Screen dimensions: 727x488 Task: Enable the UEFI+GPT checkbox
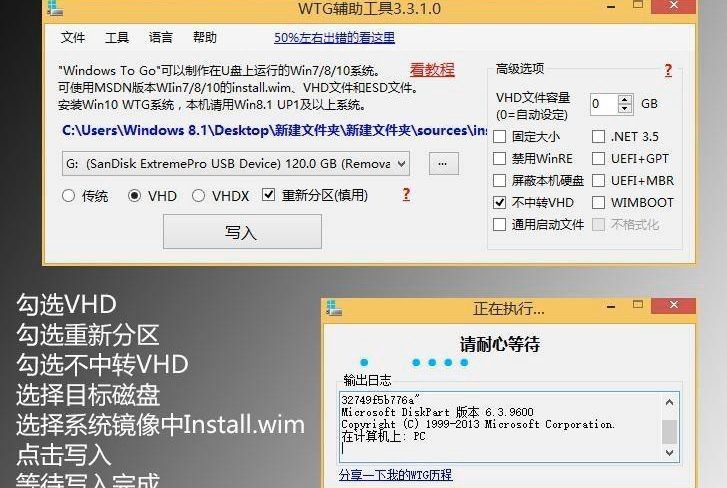point(598,158)
